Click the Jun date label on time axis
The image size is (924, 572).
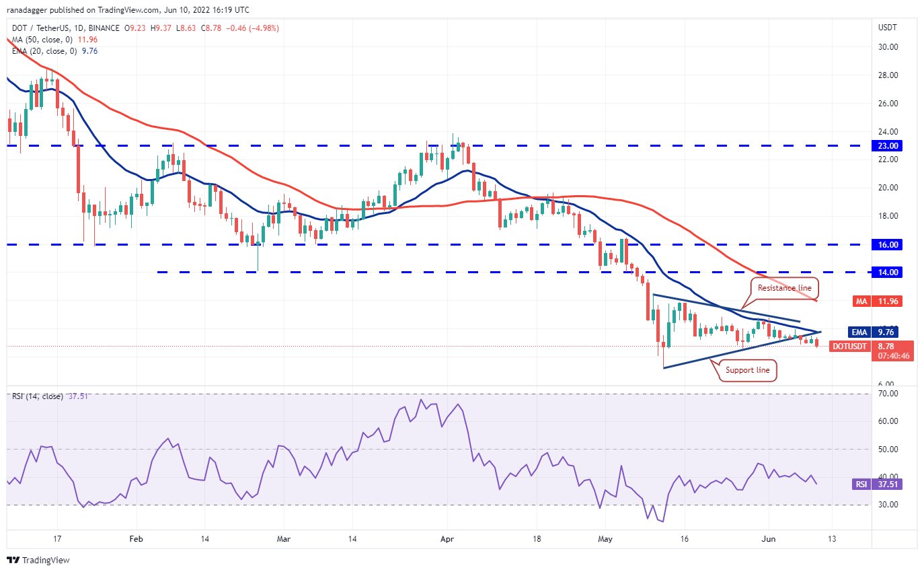pyautogui.click(x=767, y=539)
